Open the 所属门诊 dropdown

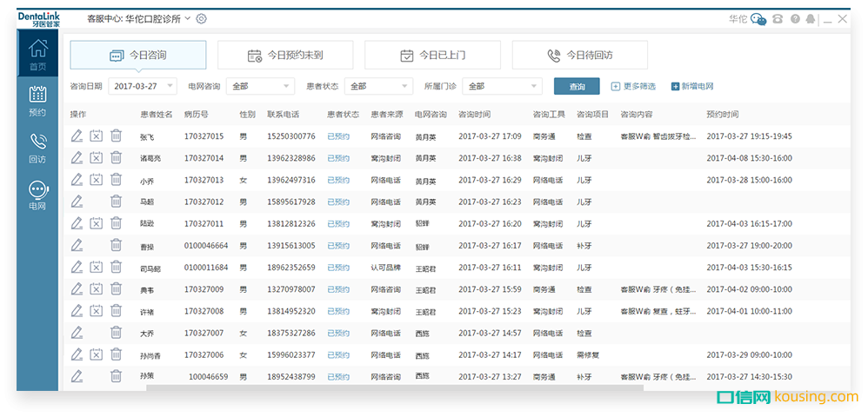[x=502, y=86]
